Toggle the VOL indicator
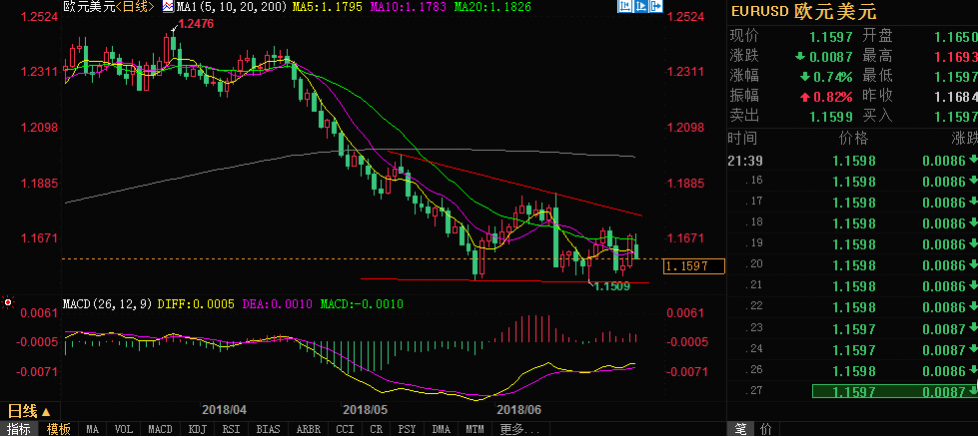The height and width of the screenshot is (437, 978). 123,429
